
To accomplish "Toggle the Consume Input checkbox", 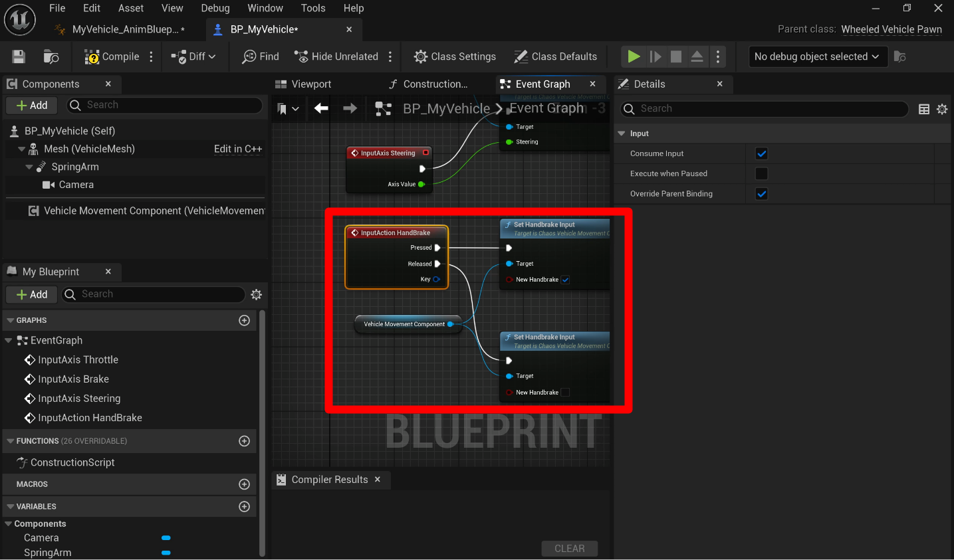I will [x=762, y=153].
